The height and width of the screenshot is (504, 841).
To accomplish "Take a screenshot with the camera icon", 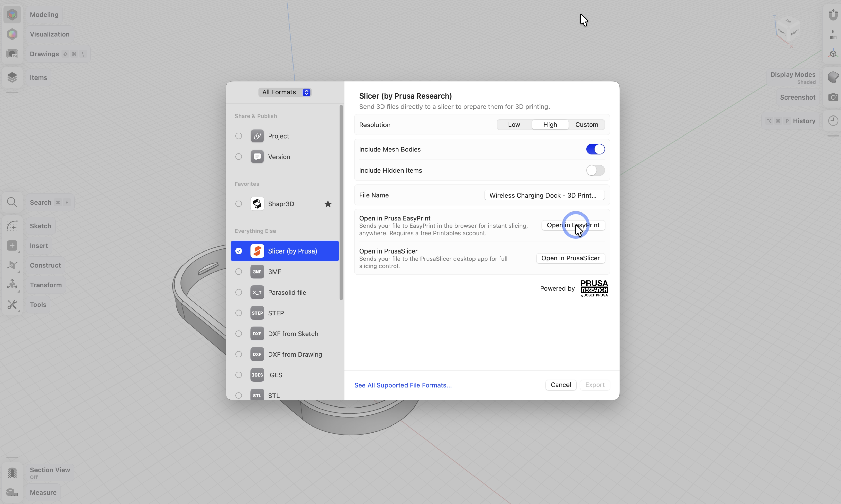I will pyautogui.click(x=833, y=98).
